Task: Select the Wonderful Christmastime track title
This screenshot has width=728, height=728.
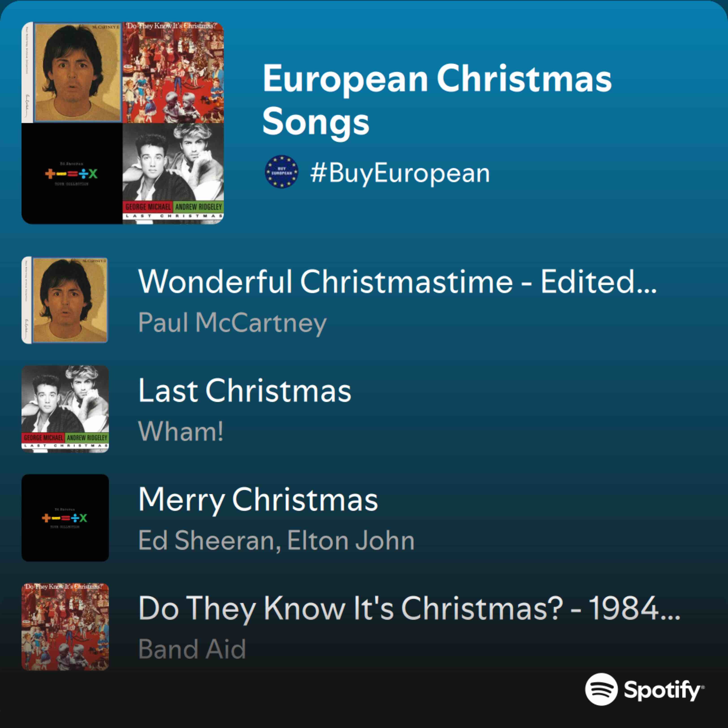Action: [397, 281]
